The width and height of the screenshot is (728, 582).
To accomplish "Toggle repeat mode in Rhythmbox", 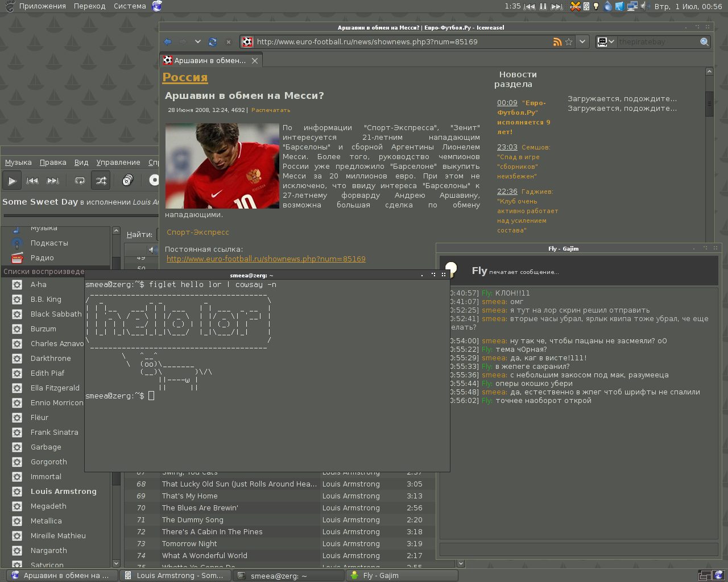I will click(x=80, y=181).
